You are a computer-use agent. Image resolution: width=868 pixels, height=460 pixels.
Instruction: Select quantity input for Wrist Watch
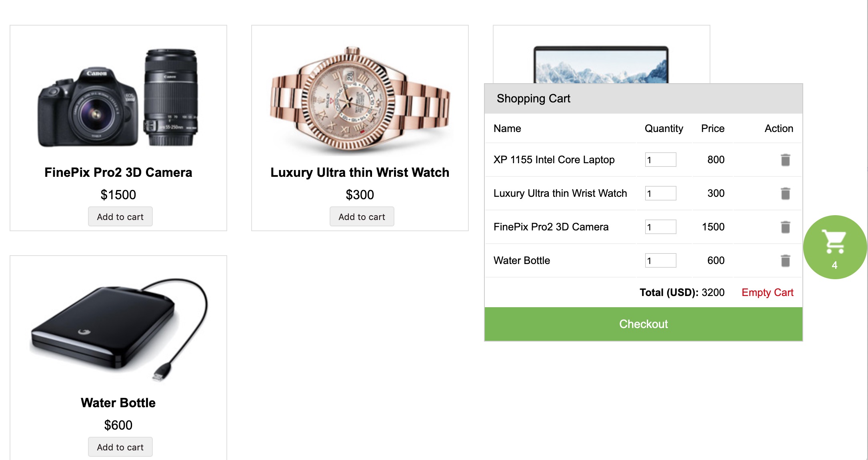(660, 193)
